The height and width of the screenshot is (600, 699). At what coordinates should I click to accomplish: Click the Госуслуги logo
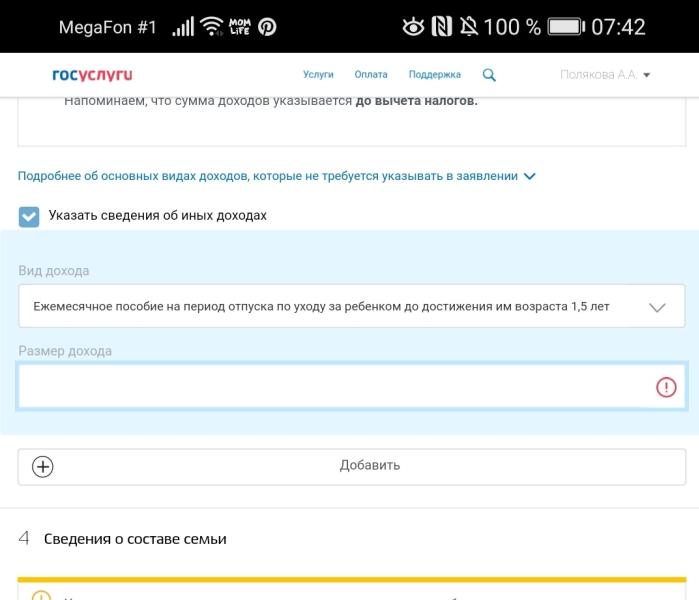point(92,75)
